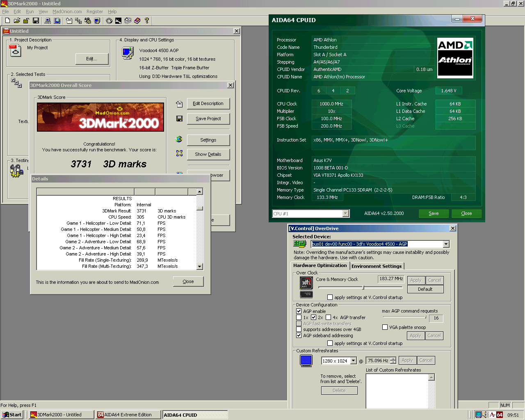Open the 1280 x 1024 resolution dropdown
This screenshot has width=525, height=420.
click(354, 361)
